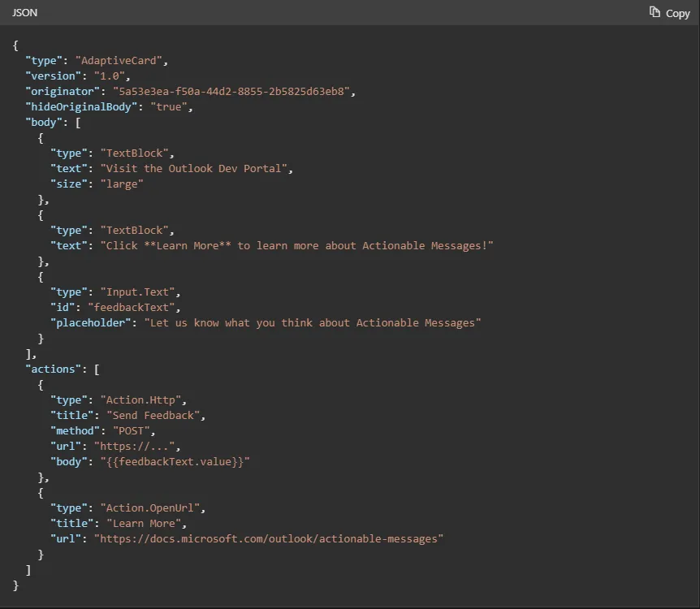700x609 pixels.
Task: Click the "{{feedbackText.value}}" body value
Action: pyautogui.click(x=175, y=462)
